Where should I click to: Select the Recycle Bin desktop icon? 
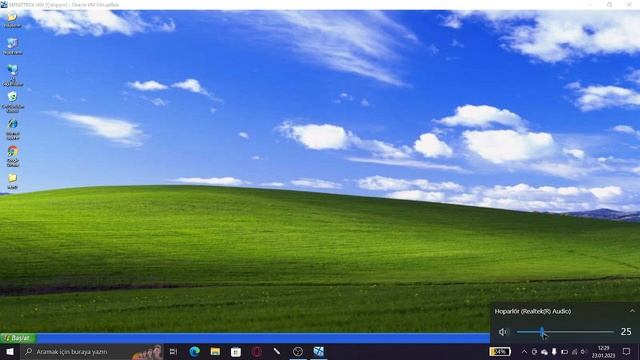click(x=13, y=102)
